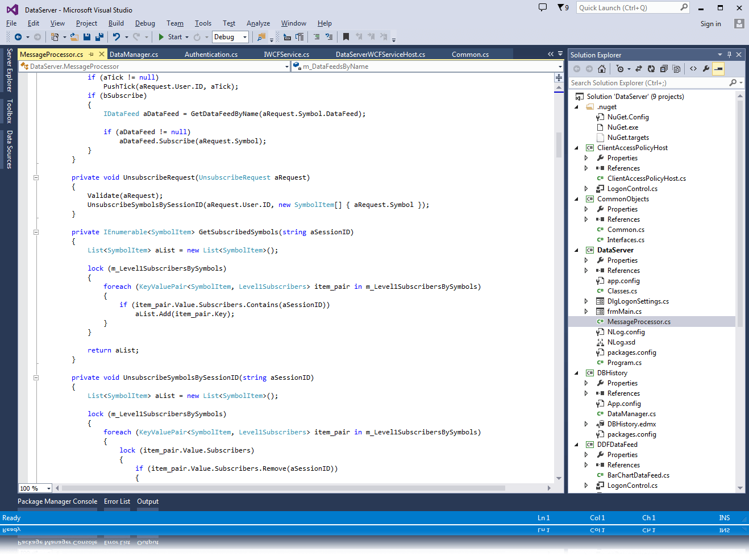Click View Code icon in Solution Explorer
This screenshot has width=749, height=560.
coord(693,69)
